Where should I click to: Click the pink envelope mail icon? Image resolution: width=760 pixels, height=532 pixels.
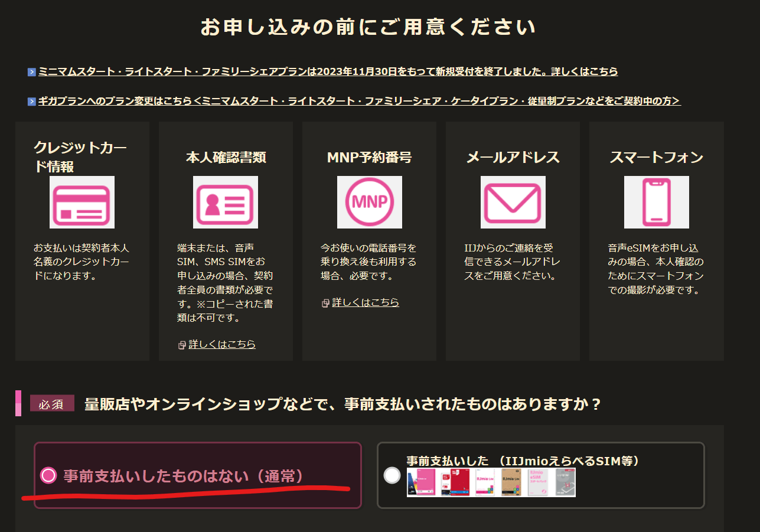tap(513, 203)
